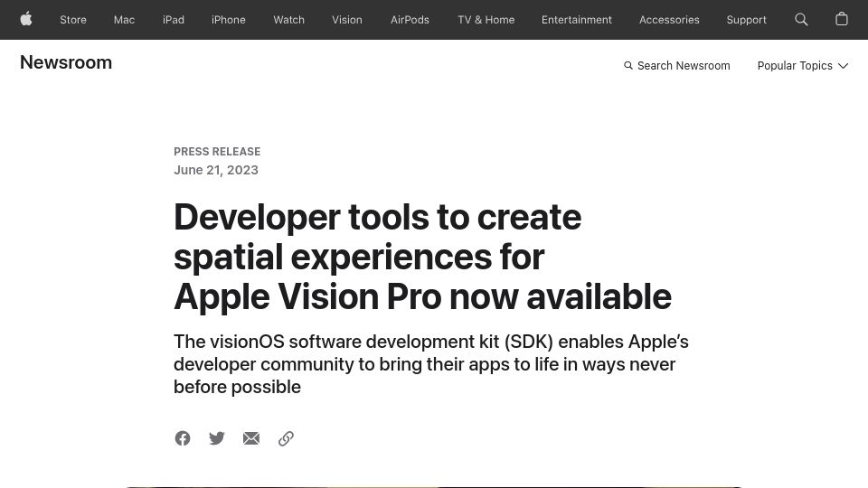This screenshot has width=868, height=488.
Task: Open the Entertainment menu item
Action: coord(576,20)
